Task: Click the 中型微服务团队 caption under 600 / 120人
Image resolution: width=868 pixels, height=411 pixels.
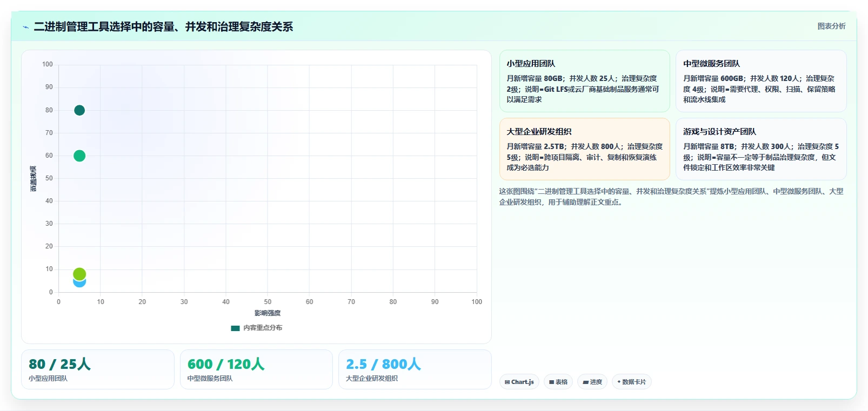Action: tap(210, 379)
